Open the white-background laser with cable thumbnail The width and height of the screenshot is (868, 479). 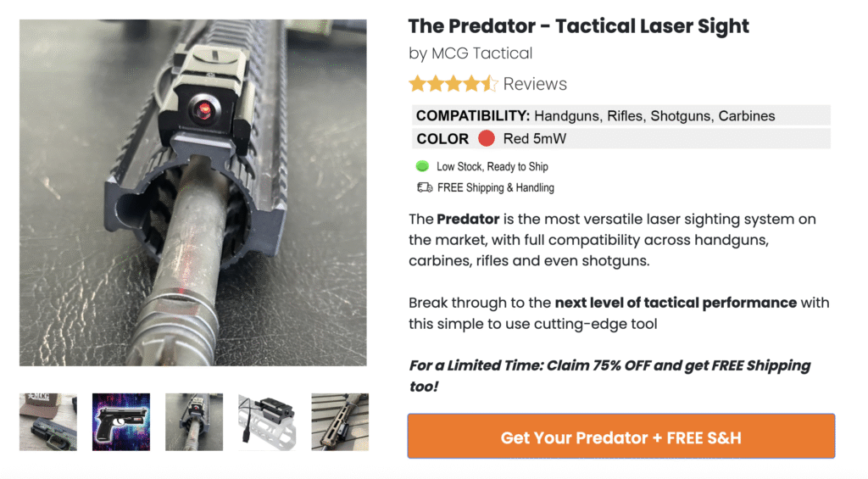[x=267, y=421]
